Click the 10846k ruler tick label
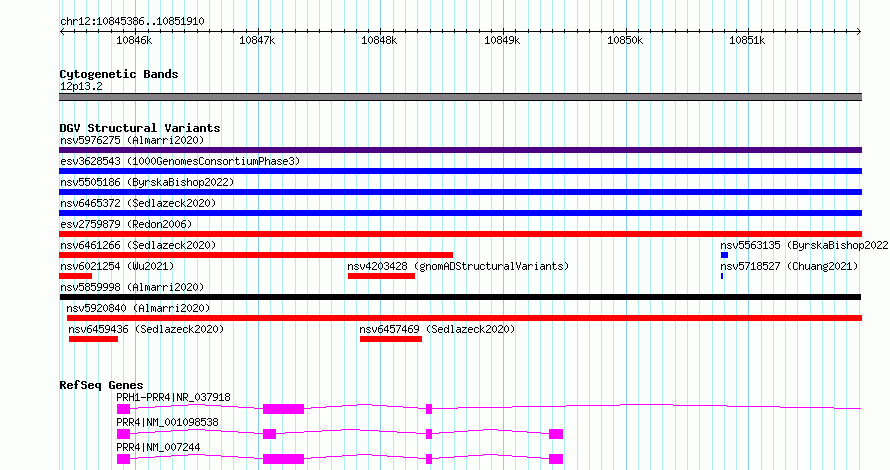The width and height of the screenshot is (890, 470). point(134,40)
